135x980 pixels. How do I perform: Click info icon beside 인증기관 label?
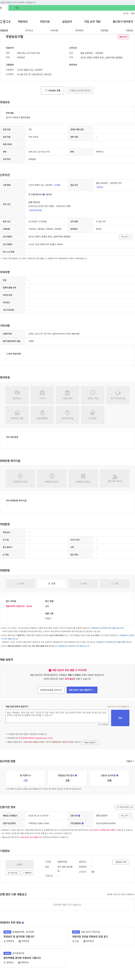tap(79, 816)
